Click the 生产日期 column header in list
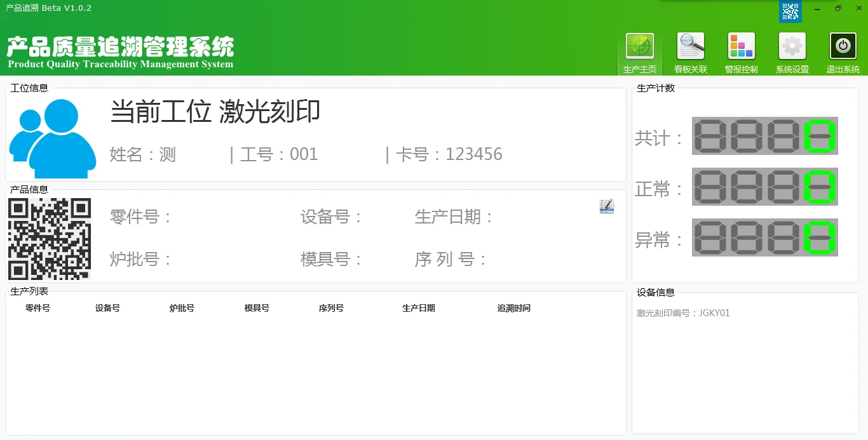 (x=418, y=308)
